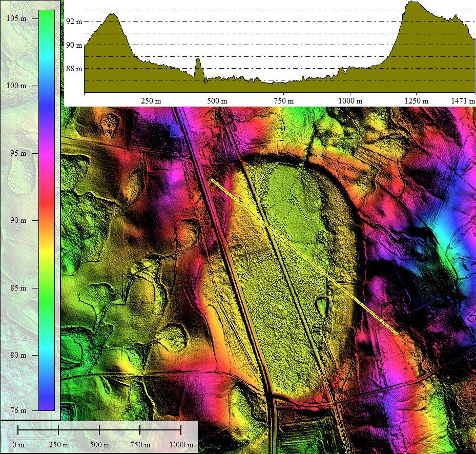Click the 250 m profile distance label
This screenshot has width=476, height=454.
[x=151, y=101]
